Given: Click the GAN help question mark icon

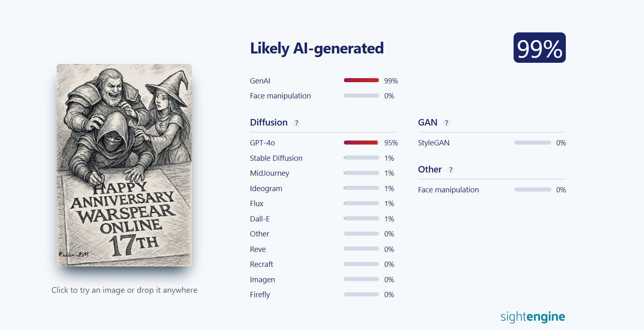Looking at the screenshot, I should [x=446, y=123].
